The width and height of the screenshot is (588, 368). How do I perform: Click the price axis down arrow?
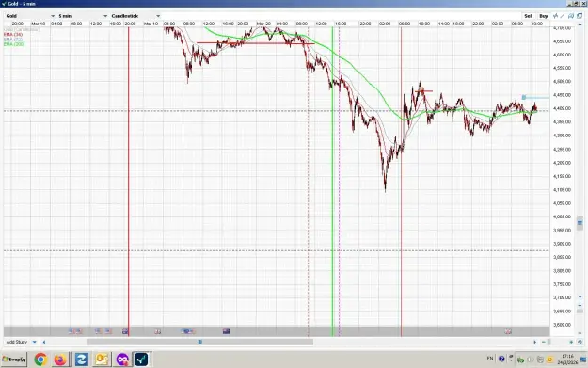580,297
